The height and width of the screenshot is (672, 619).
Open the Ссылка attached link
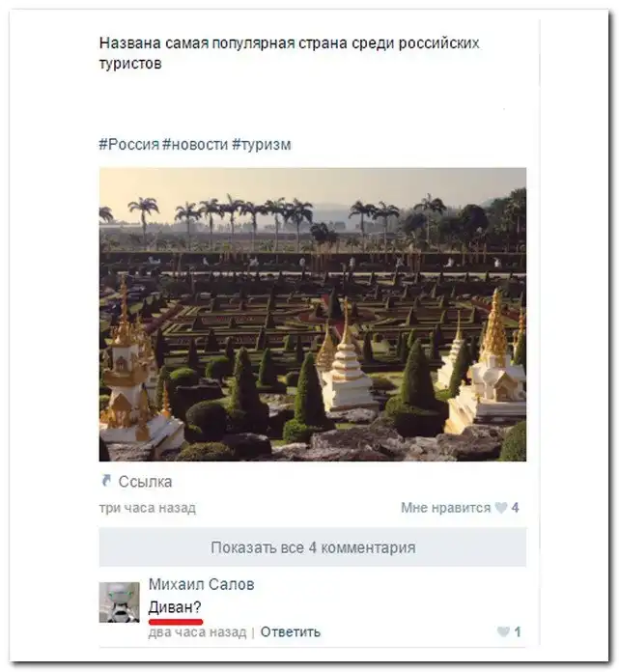click(145, 482)
